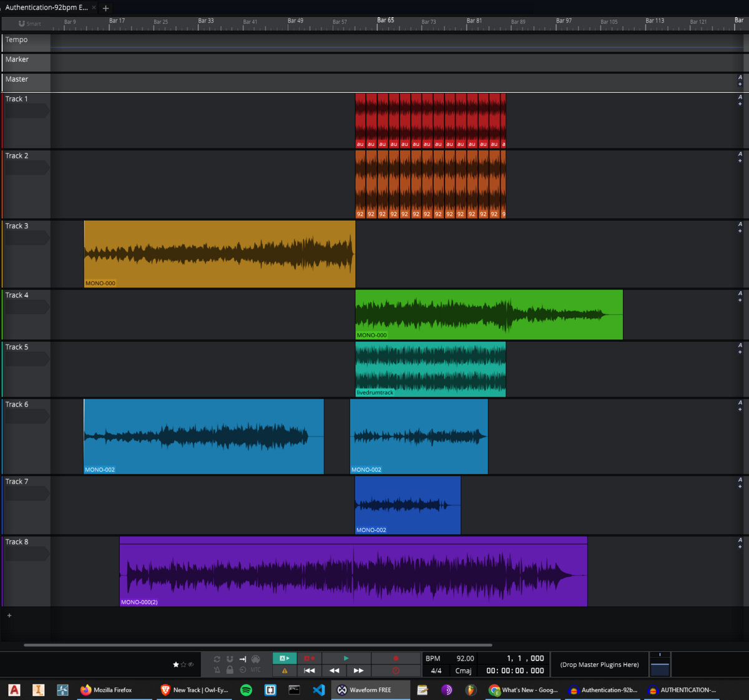Click the rewind transport button
749x700 pixels.
coord(334,671)
